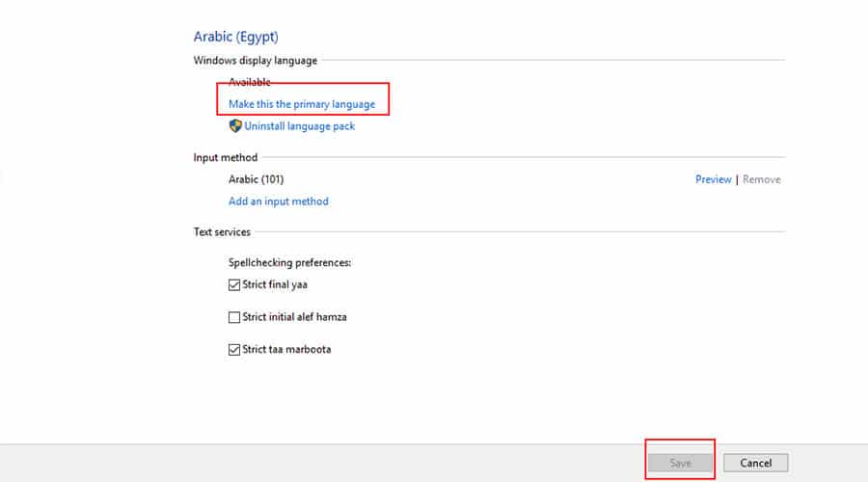Uncheck the Strict final yaa checkbox
This screenshot has width=868, height=482.
(x=234, y=284)
